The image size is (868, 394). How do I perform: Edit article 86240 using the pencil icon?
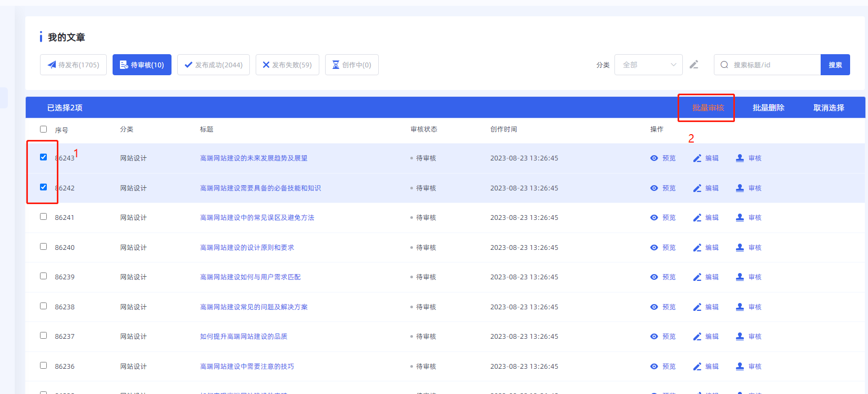coord(697,248)
